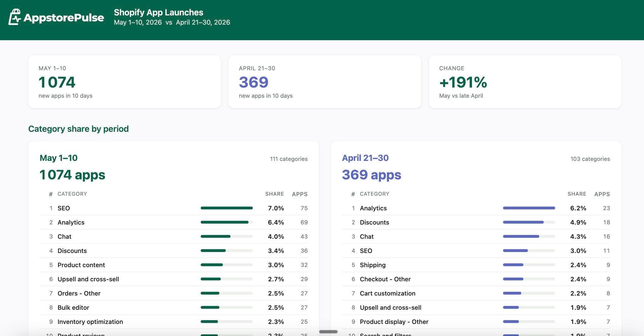
Task: Click the Category share by period heading
Action: (x=79, y=129)
